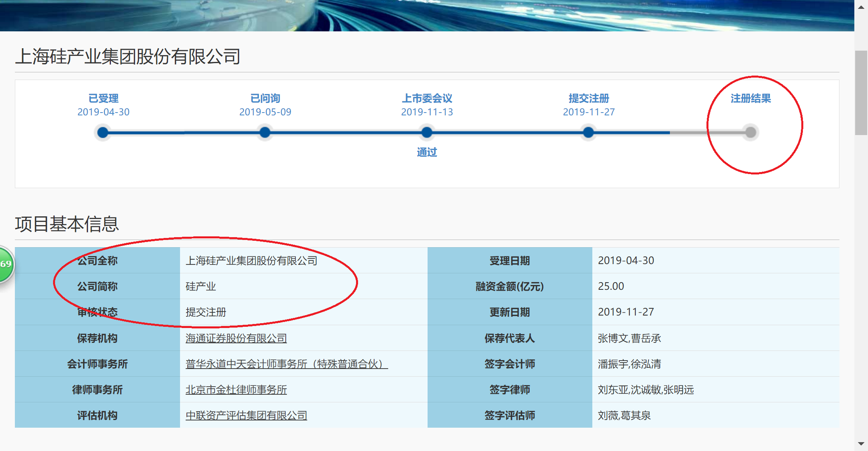Click the 提交注册 timeline dot
The height and width of the screenshot is (451, 868).
588,132
